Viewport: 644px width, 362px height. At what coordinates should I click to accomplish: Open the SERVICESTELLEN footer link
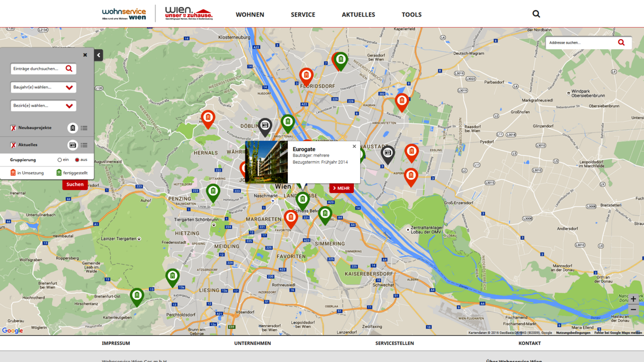tap(394, 343)
